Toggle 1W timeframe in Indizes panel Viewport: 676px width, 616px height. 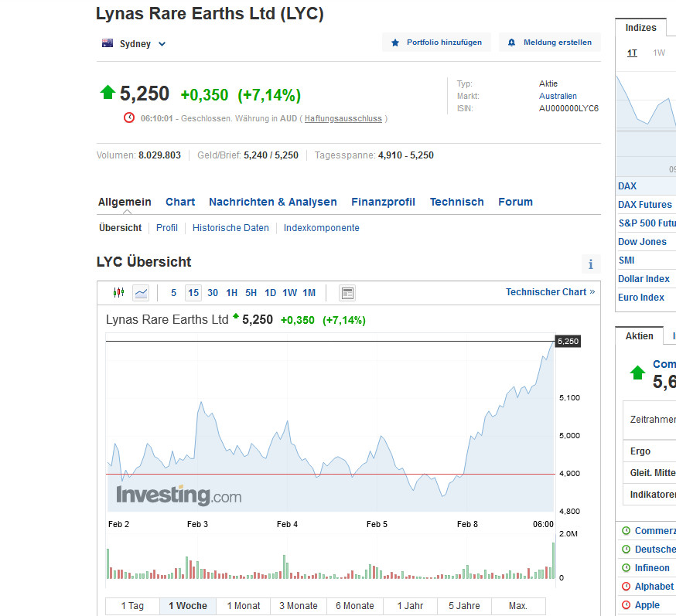tap(659, 52)
